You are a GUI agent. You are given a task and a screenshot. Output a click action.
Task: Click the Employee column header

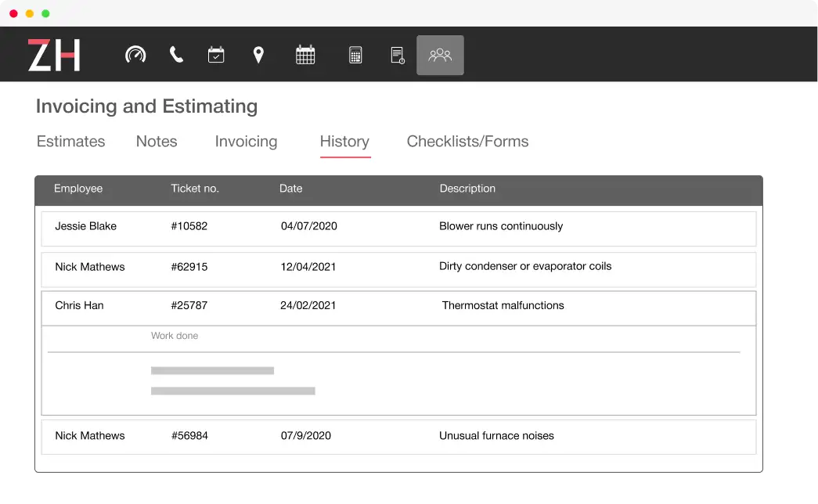tap(78, 189)
